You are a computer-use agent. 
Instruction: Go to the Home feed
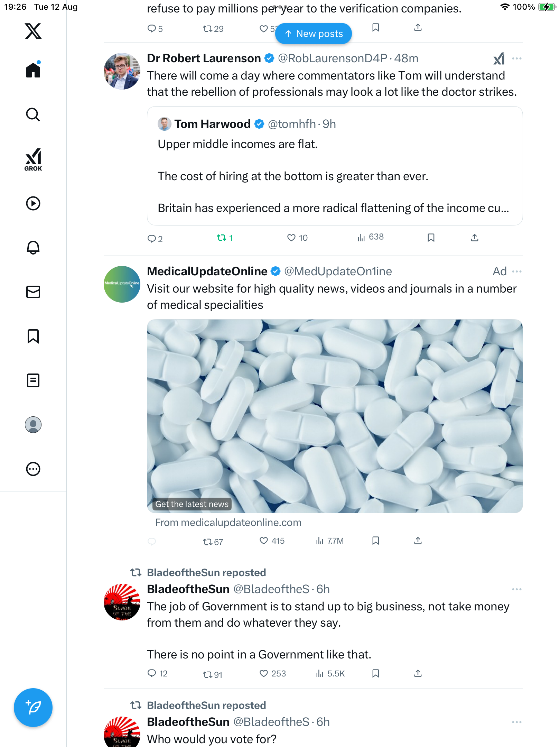[x=33, y=70]
